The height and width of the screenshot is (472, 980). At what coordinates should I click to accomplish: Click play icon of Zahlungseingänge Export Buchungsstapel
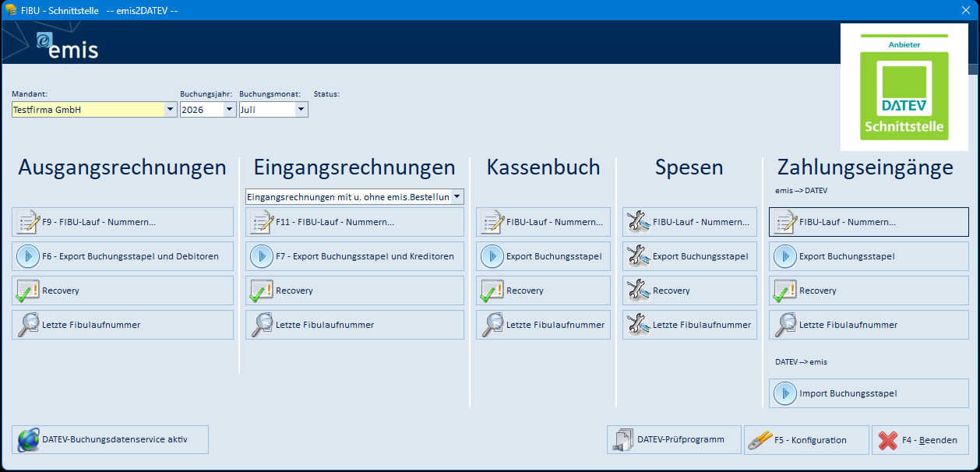pyautogui.click(x=784, y=256)
